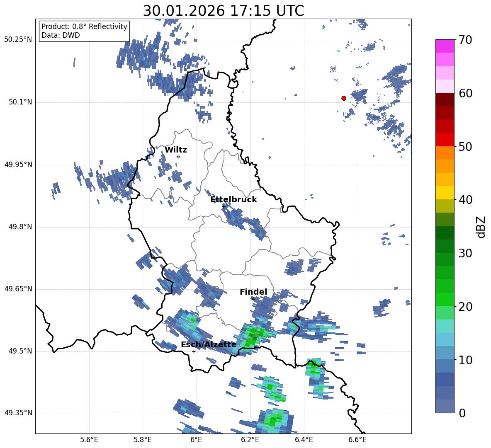Click the Findel city label
491x448 pixels.
tap(253, 292)
